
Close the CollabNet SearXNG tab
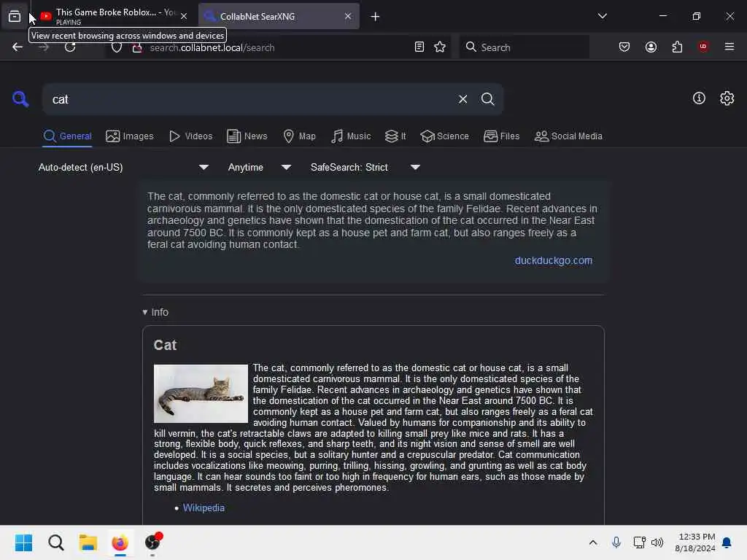click(348, 16)
